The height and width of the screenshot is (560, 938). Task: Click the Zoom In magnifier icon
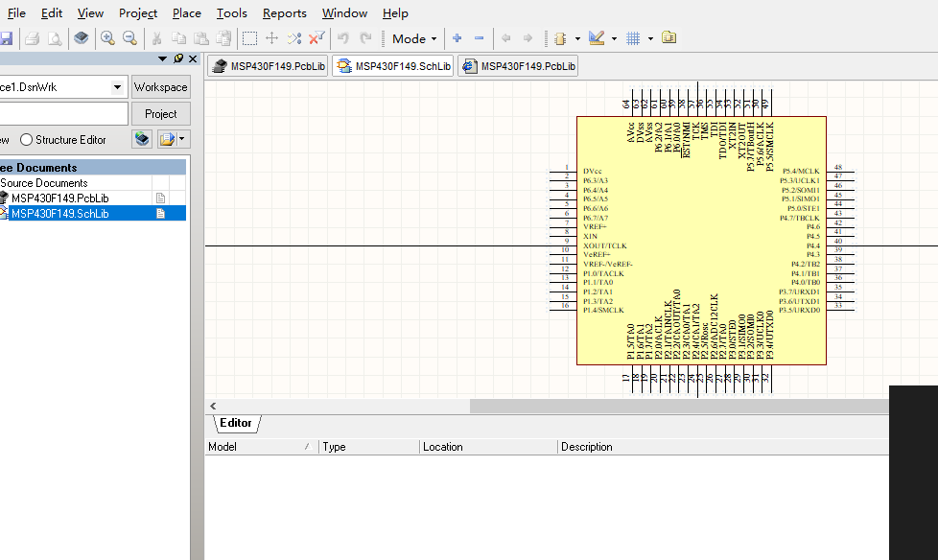[107, 38]
